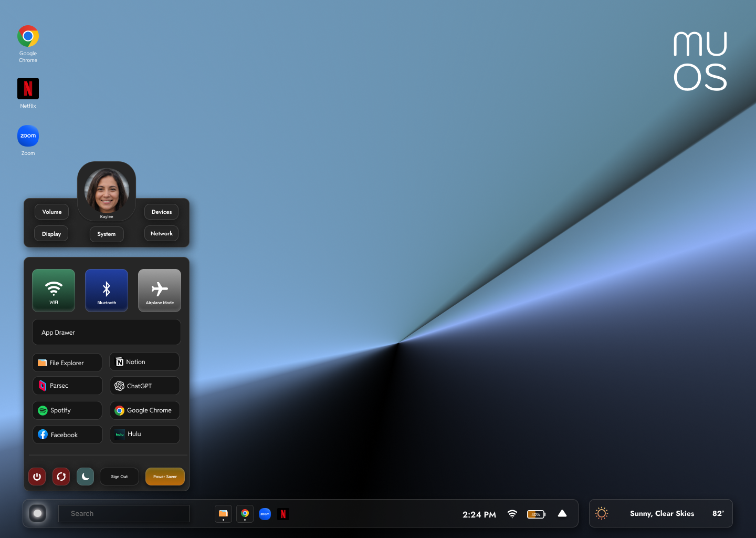
Task: Open the Devices settings panel
Action: pos(161,212)
